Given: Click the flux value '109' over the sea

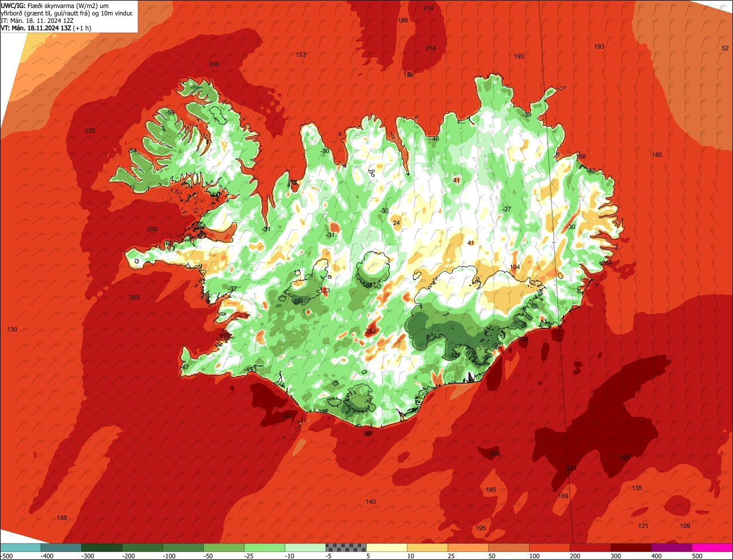Looking at the screenshot, I should point(685,526).
